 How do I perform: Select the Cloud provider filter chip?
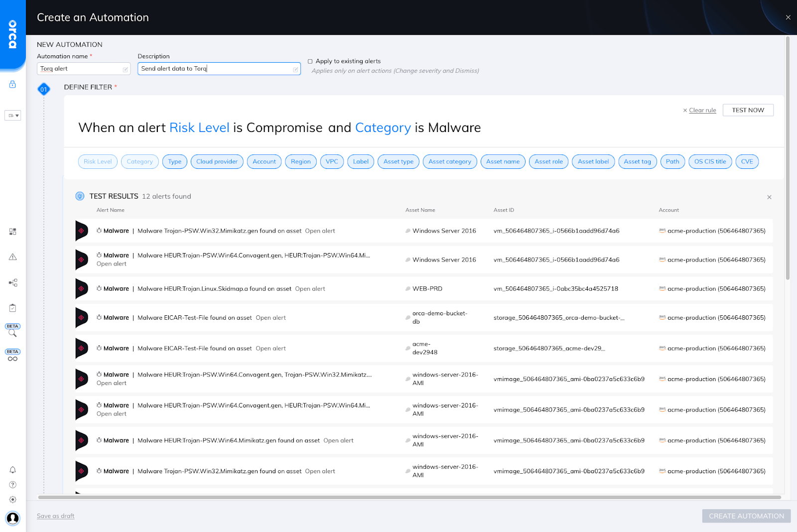click(217, 161)
